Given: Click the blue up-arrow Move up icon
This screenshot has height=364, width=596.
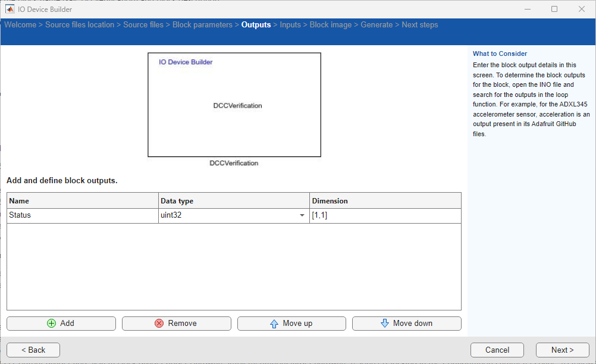Looking at the screenshot, I should 274,323.
